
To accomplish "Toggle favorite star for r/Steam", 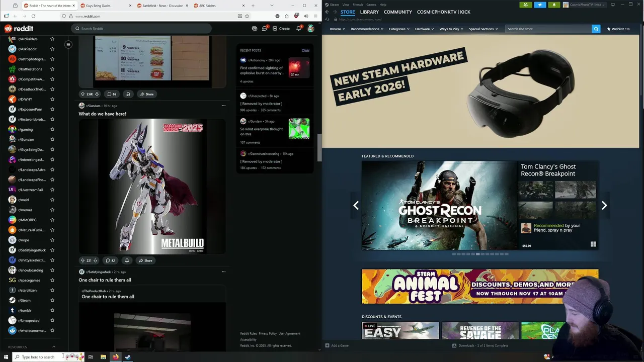I will click(52, 300).
